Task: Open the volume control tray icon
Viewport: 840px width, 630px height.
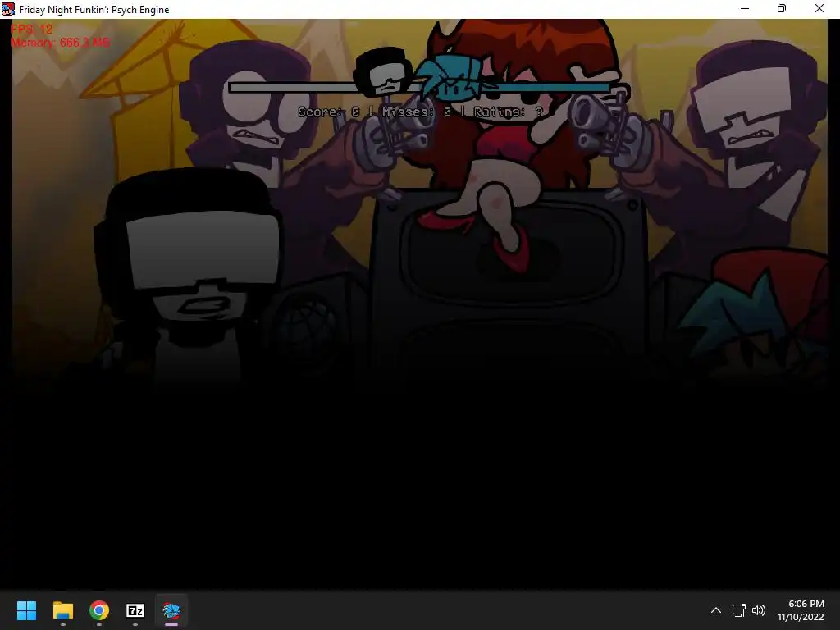Action: pos(759,610)
